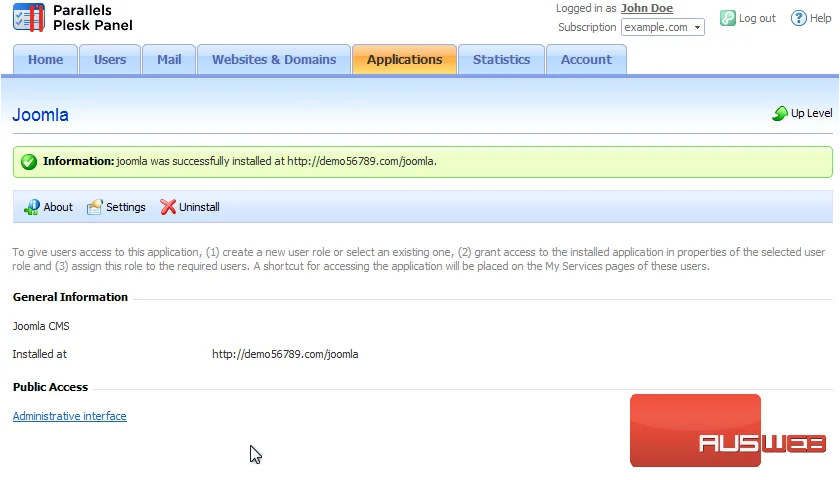Click the Settings folder icon

tap(94, 207)
